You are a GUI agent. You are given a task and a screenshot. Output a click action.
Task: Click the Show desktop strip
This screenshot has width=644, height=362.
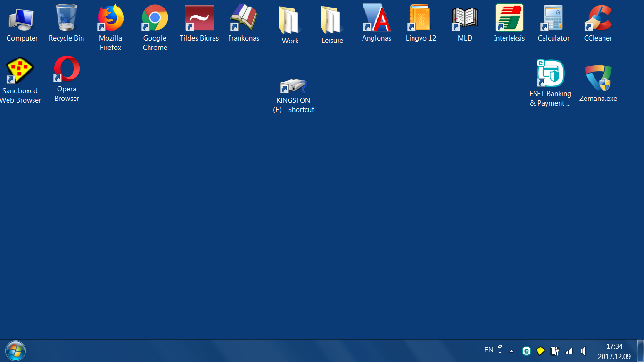(640, 351)
